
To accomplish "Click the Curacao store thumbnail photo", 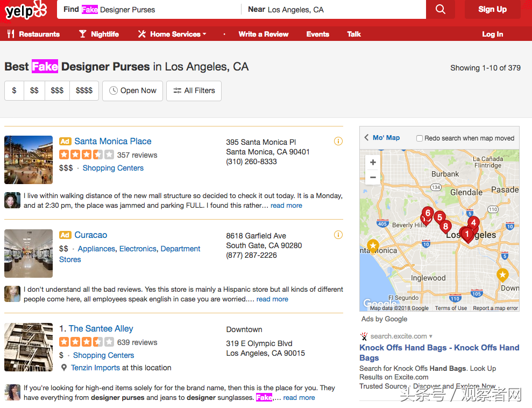I will point(29,254).
